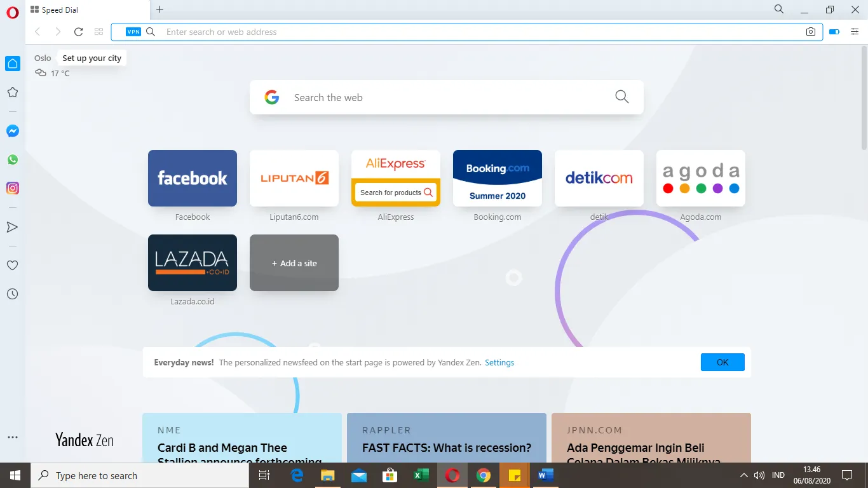Viewport: 868px width, 488px height.
Task: Expand the sidebar three-dots menu
Action: (12, 437)
